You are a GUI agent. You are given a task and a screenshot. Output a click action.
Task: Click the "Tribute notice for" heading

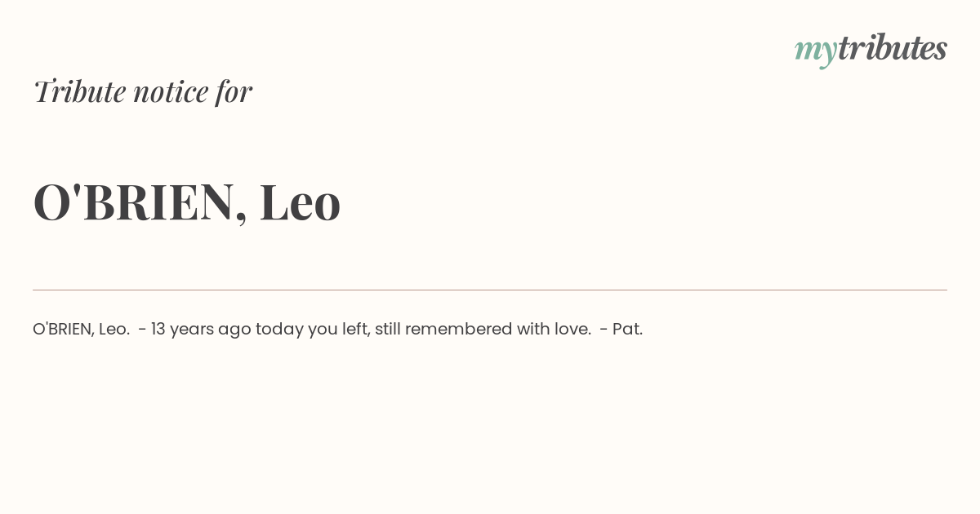(142, 91)
